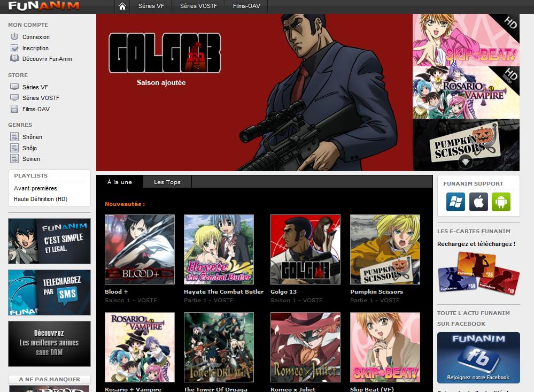Switch to the Les Tops tab

(x=167, y=182)
